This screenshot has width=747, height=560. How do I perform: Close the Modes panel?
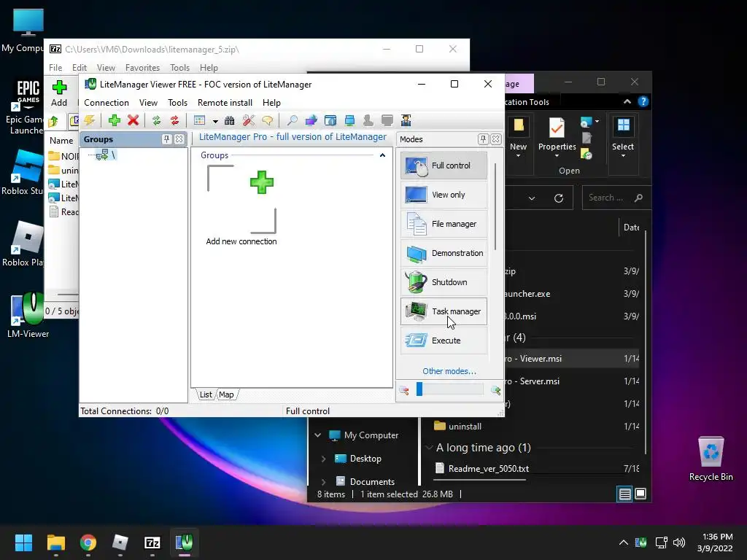pyautogui.click(x=496, y=139)
